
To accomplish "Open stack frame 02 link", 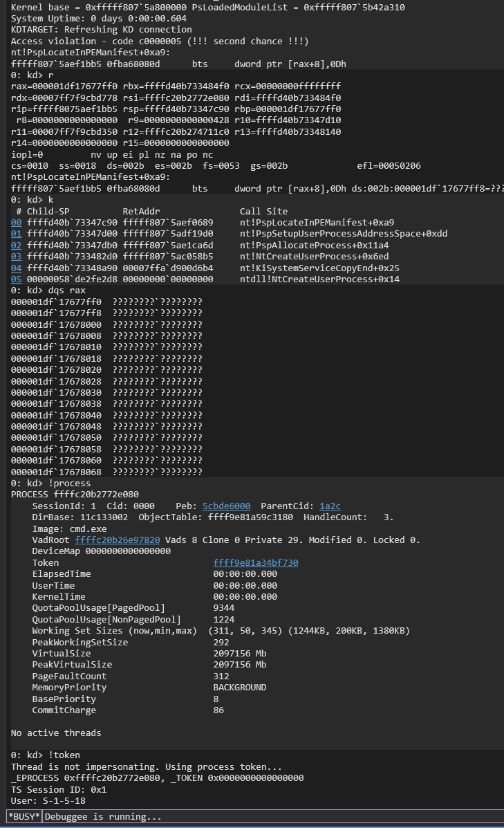I will [x=17, y=246].
